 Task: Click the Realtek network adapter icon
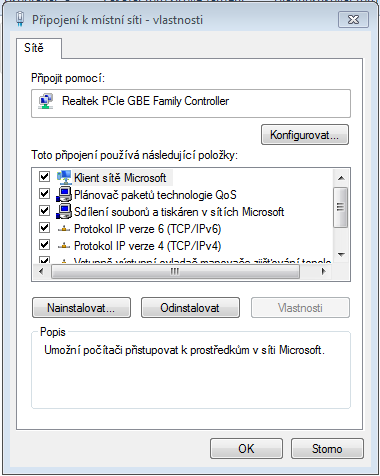46,102
